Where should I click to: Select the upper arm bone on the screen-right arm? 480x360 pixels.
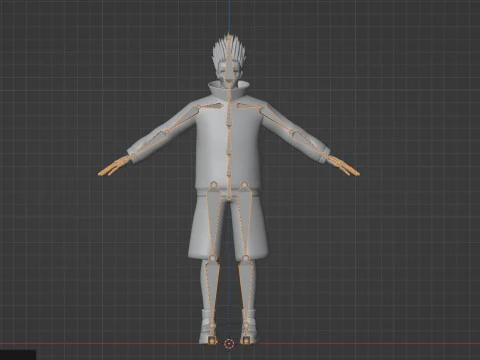[x=275, y=120]
